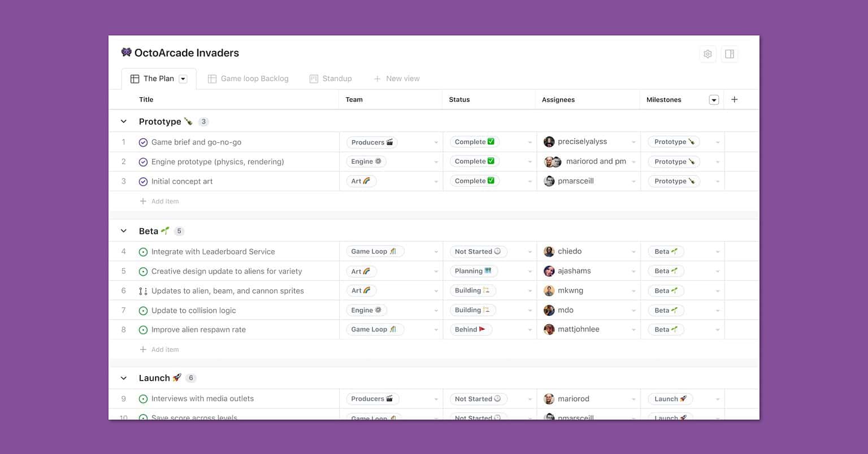This screenshot has width=868, height=454.
Task: Click mkwng avatar
Action: (549, 291)
